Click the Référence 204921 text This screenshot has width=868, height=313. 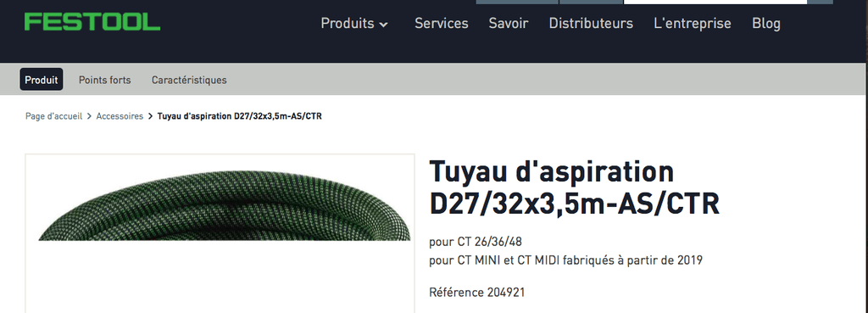click(476, 292)
